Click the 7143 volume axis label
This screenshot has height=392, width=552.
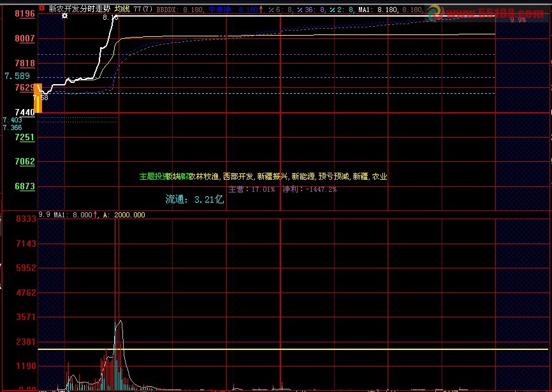26,243
